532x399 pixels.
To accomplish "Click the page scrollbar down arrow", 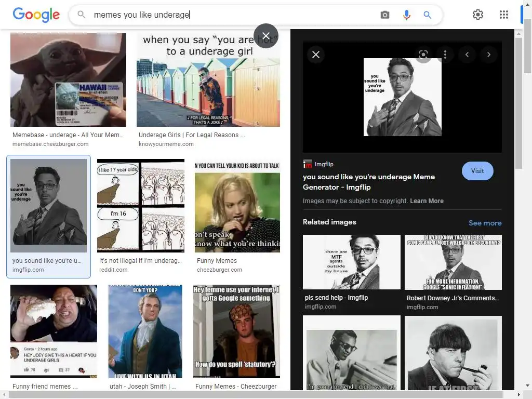I will pos(528,386).
